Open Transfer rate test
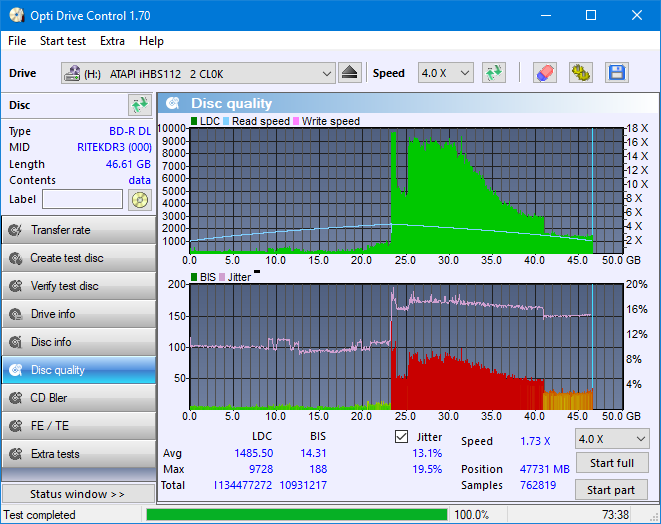The height and width of the screenshot is (524, 661). click(x=79, y=230)
